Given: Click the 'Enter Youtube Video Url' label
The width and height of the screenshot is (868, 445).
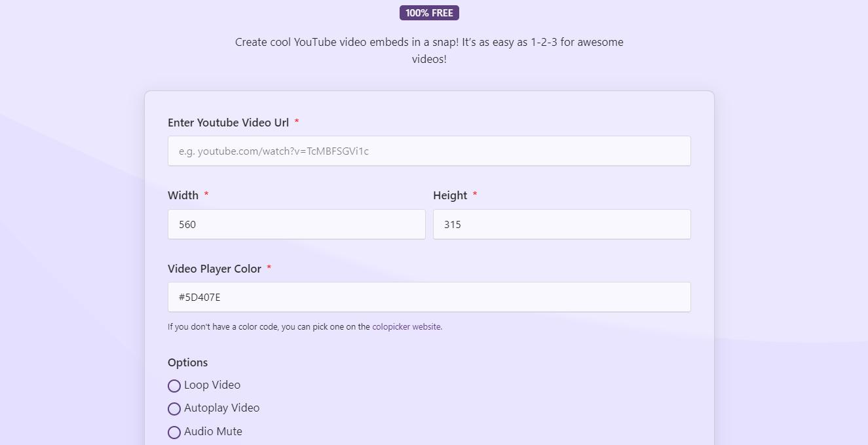Looking at the screenshot, I should point(228,123).
